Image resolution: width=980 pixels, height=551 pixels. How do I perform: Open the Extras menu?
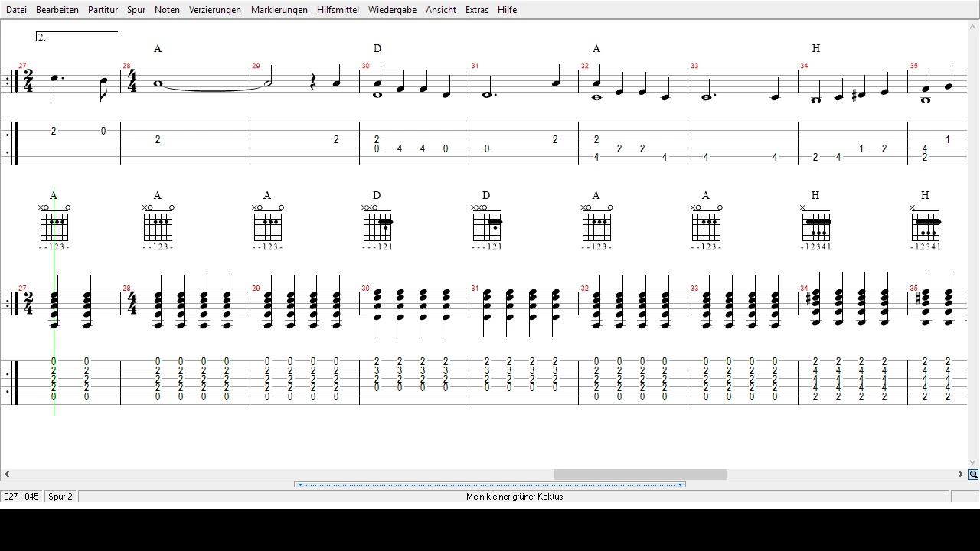477,10
